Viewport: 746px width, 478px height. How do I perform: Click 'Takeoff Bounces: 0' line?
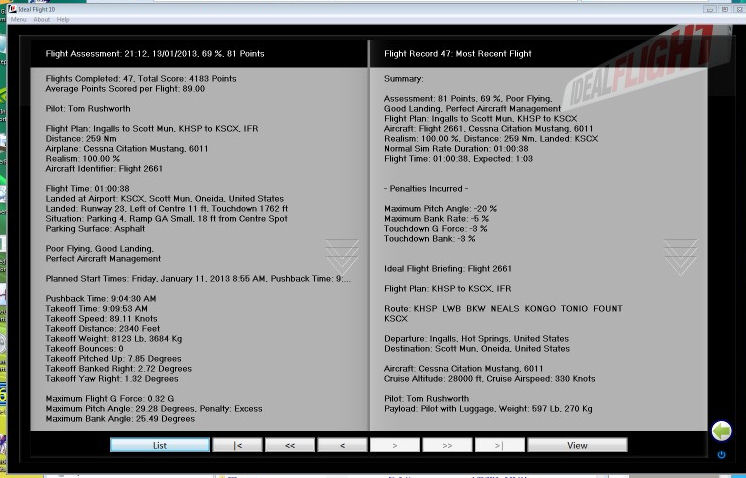[x=84, y=349]
